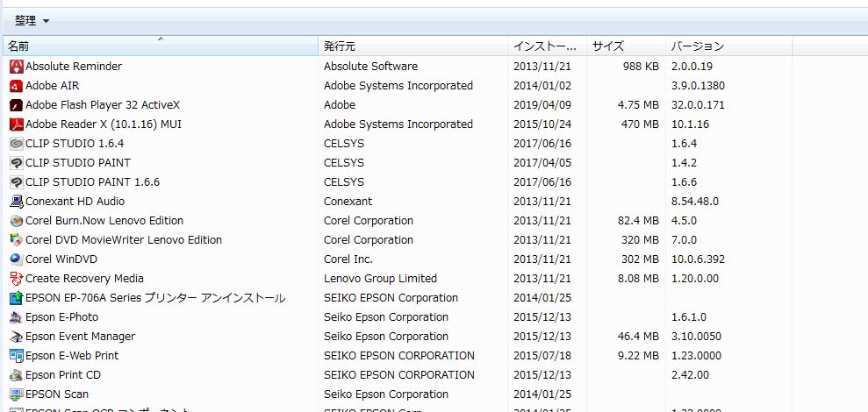
Task: Click the 2015/07/18 install date
Action: click(542, 356)
